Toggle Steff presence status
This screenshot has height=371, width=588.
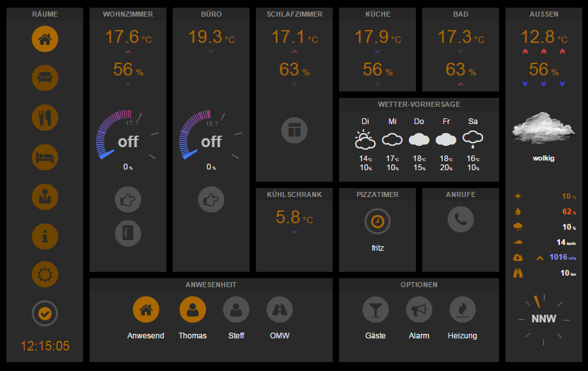[x=236, y=310]
